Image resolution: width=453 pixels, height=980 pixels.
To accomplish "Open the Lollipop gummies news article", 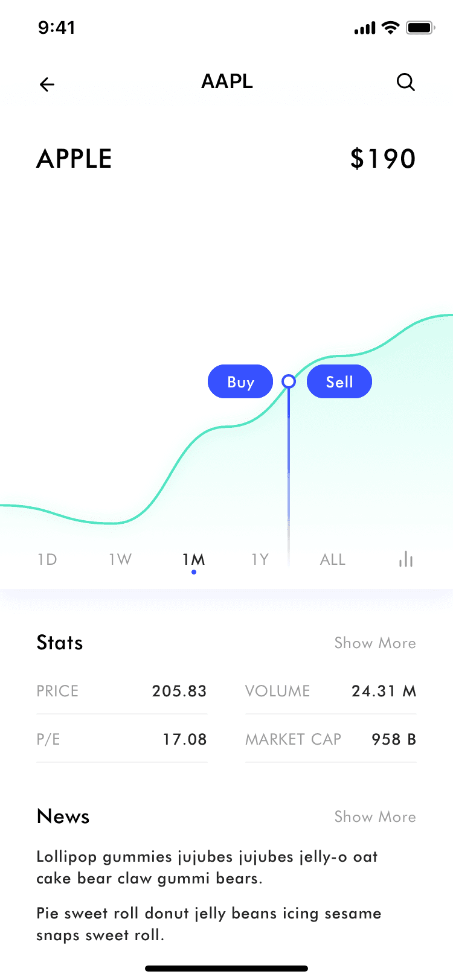I will 207,868.
